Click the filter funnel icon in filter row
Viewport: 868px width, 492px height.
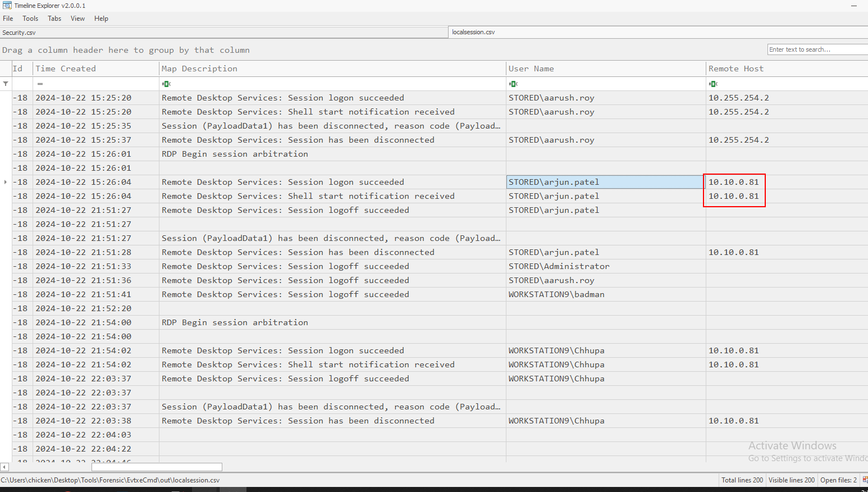pos(6,84)
